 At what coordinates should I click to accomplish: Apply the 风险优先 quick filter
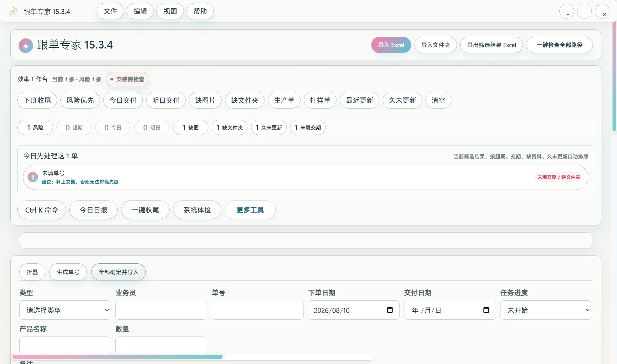point(80,100)
